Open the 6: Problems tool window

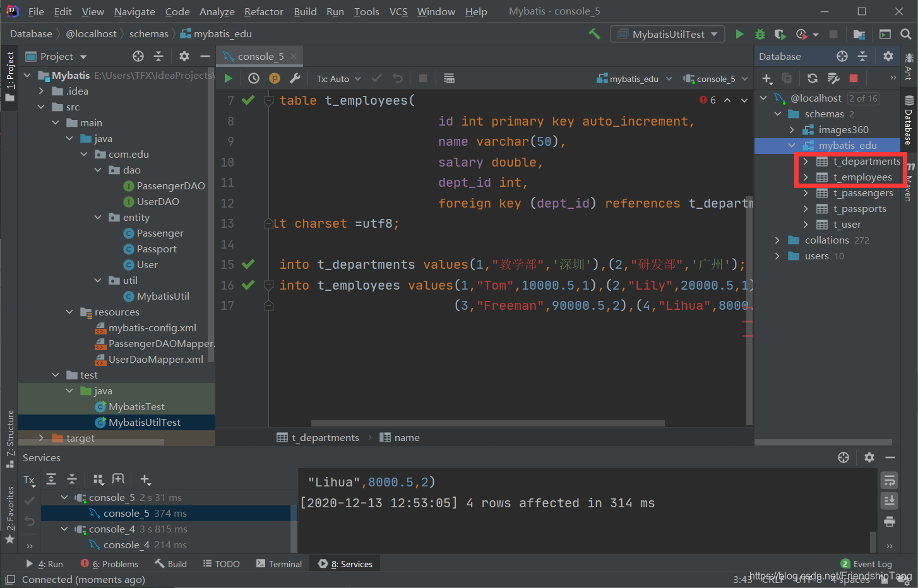(x=109, y=564)
